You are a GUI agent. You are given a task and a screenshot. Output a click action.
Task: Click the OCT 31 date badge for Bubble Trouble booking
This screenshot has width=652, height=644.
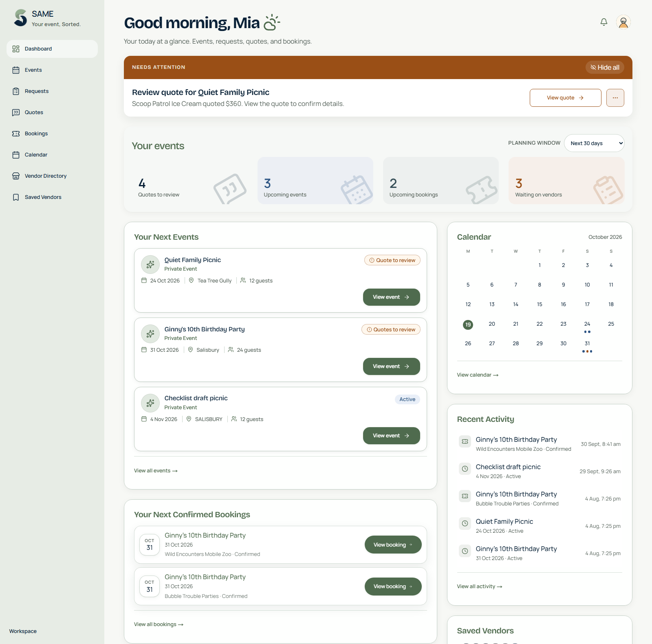150,587
